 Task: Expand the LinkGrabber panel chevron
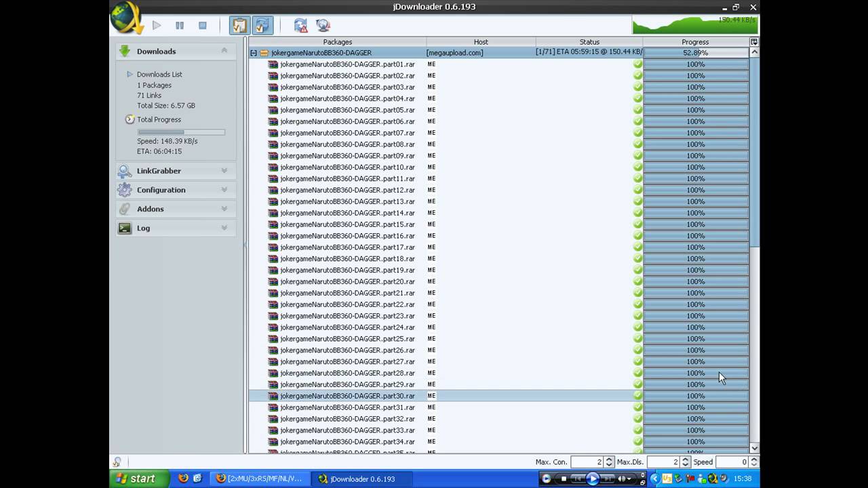point(224,171)
